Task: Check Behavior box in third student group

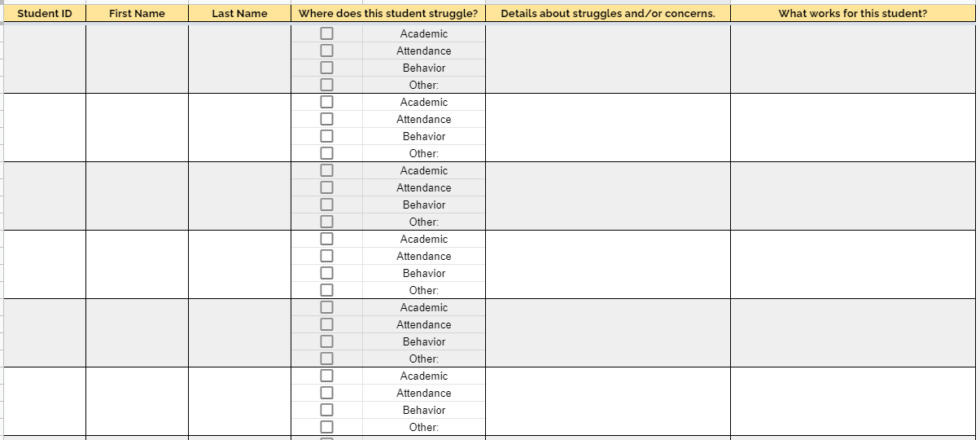Action: click(x=326, y=205)
